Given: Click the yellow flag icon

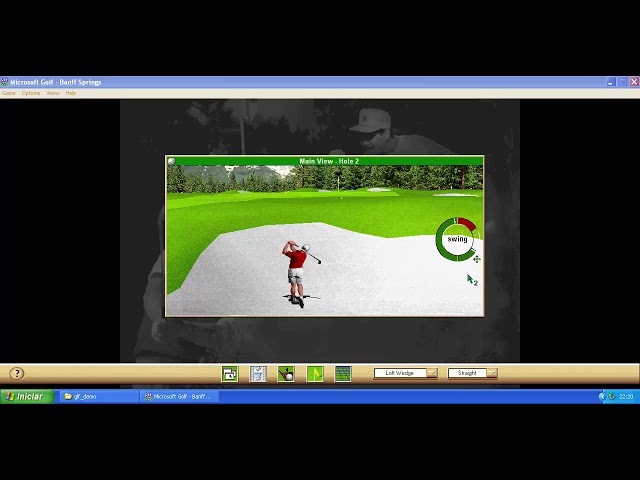Looking at the screenshot, I should (315, 373).
